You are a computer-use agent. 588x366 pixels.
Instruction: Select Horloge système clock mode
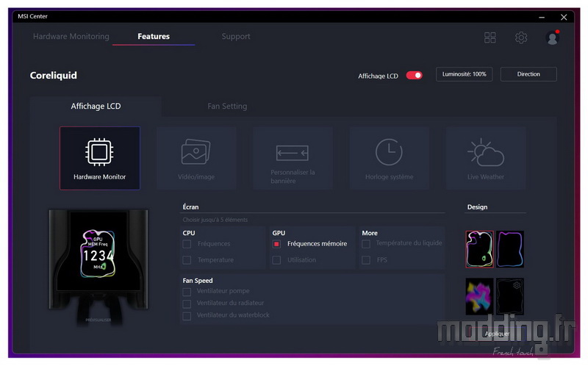pyautogui.click(x=390, y=158)
